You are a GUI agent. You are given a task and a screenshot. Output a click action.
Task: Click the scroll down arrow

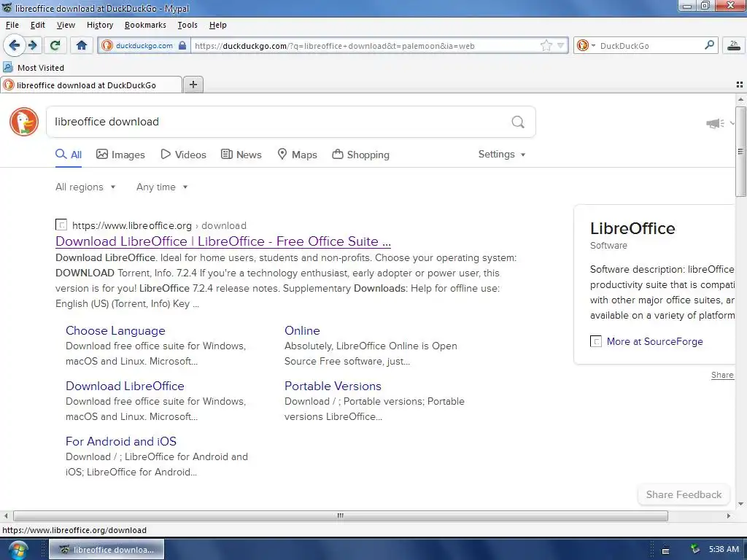pos(740,503)
